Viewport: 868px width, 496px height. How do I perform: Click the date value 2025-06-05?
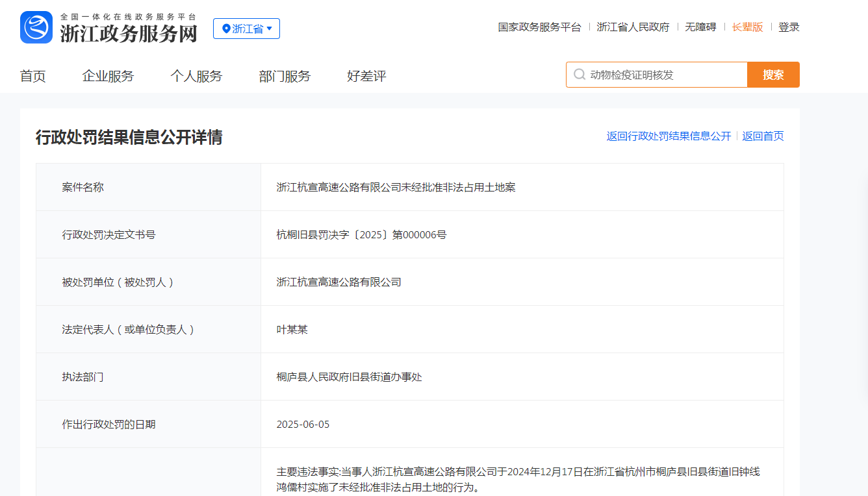pyautogui.click(x=303, y=425)
